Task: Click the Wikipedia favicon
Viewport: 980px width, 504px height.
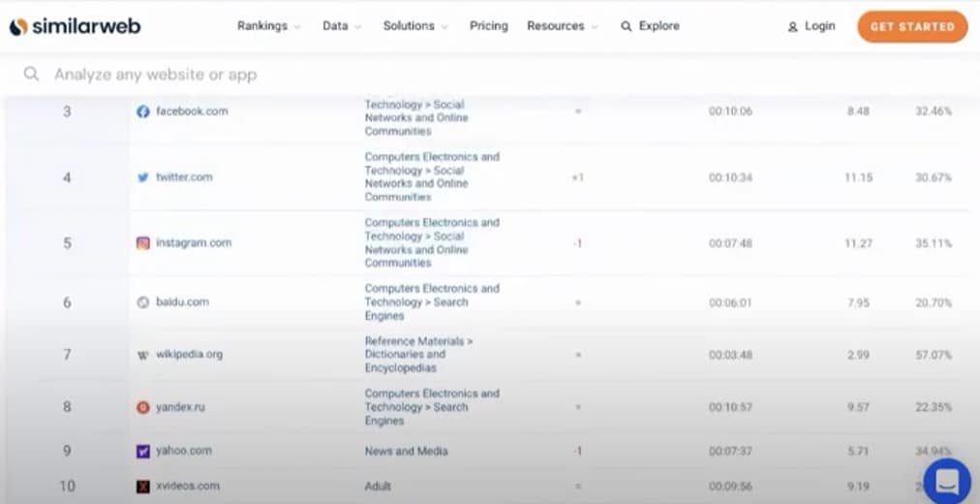Action: [143, 355]
